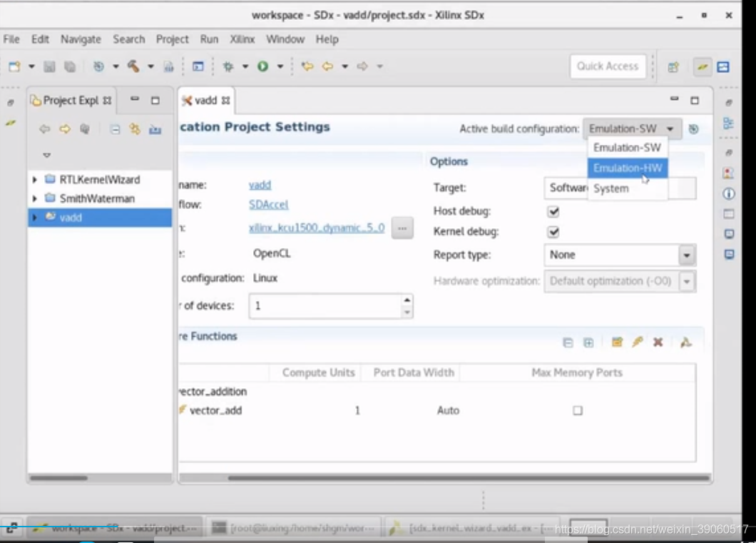This screenshot has width=756, height=543.
Task: Increase number of devices with up arrow
Action: [x=407, y=300]
